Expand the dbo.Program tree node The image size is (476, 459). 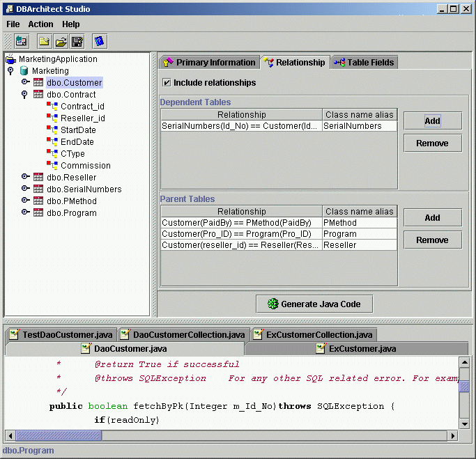point(26,212)
